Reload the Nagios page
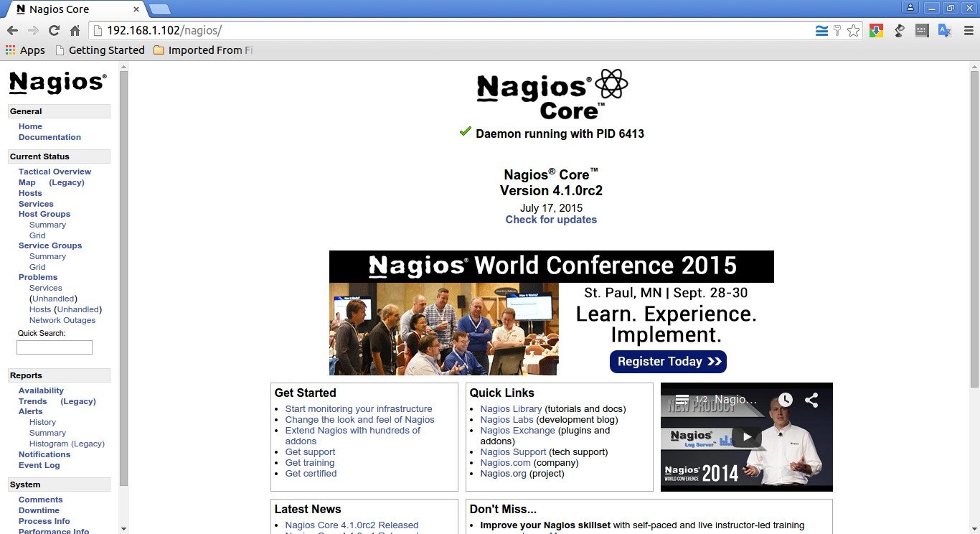Viewport: 980px width, 534px height. tap(54, 31)
